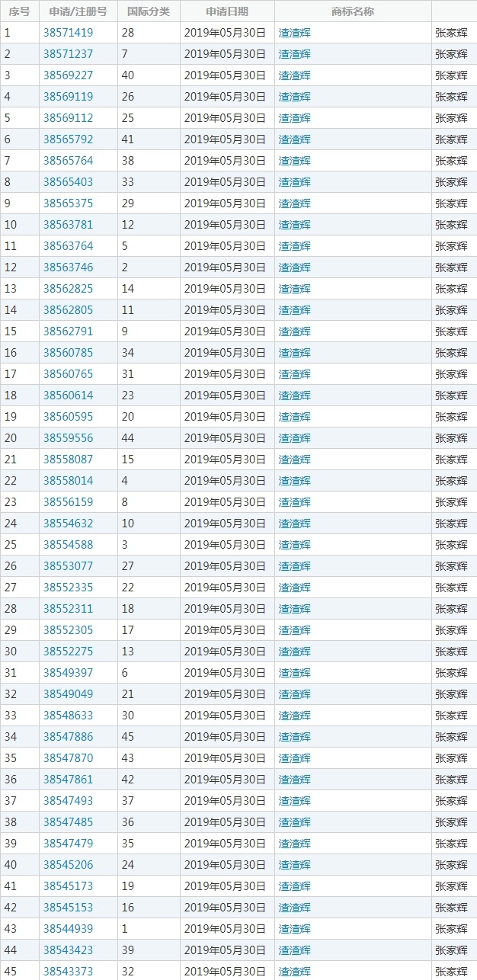This screenshot has height=980, width=477.
Task: Open application number 38565792
Action: click(68, 139)
